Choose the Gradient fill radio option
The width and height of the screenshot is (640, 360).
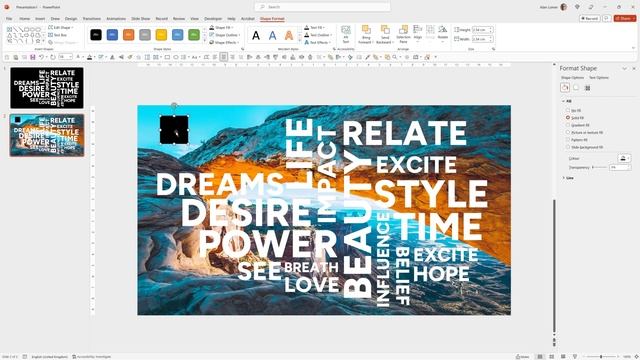click(x=577, y=125)
